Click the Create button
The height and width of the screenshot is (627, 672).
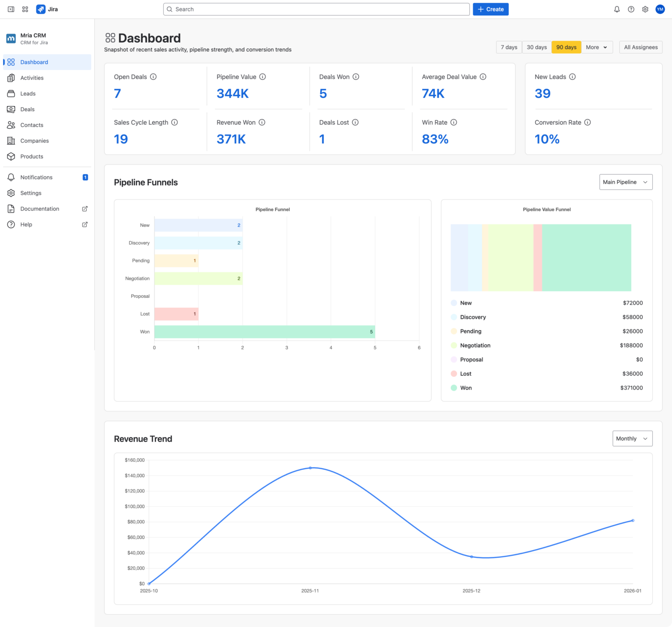[x=490, y=9]
